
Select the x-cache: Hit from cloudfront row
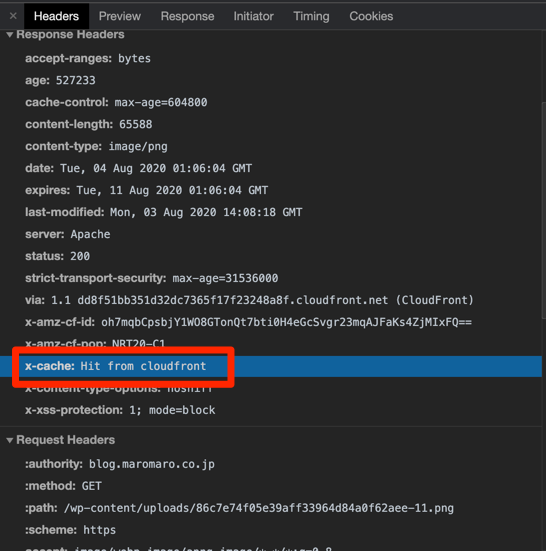point(271,366)
